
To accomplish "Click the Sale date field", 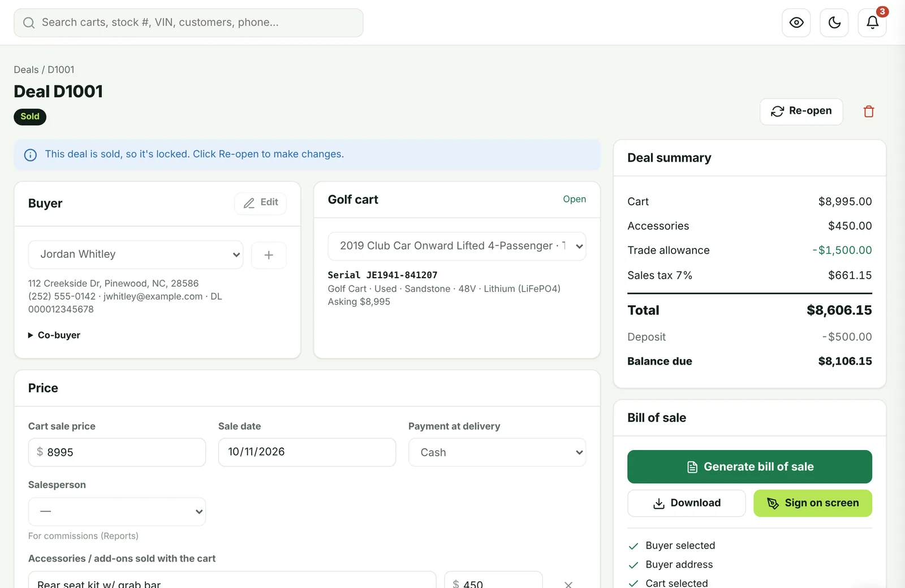I will 307,452.
